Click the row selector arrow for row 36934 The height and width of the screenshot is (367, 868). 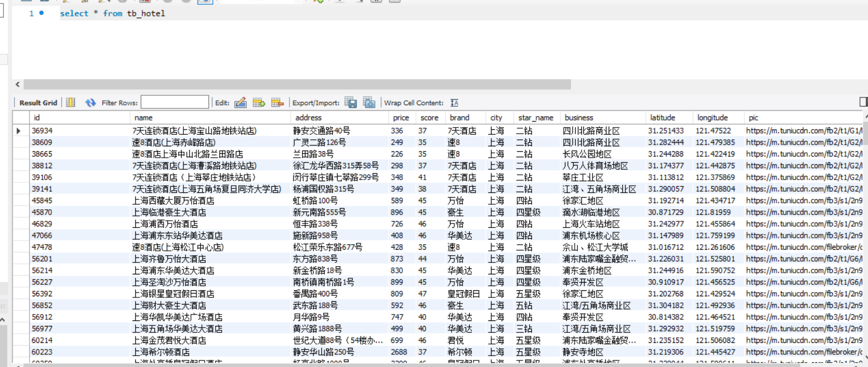[19, 131]
